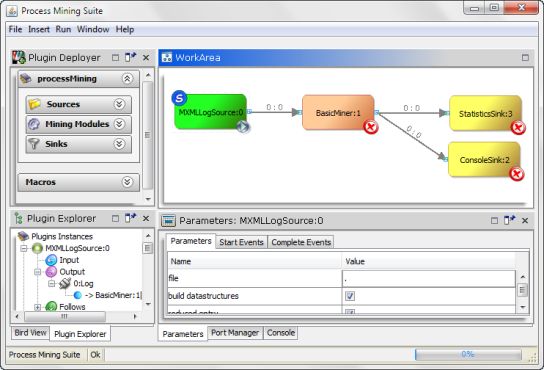Screen dimensions: 544x370
Task: Click the error icon on StatisticsSink
Action: coord(518,128)
